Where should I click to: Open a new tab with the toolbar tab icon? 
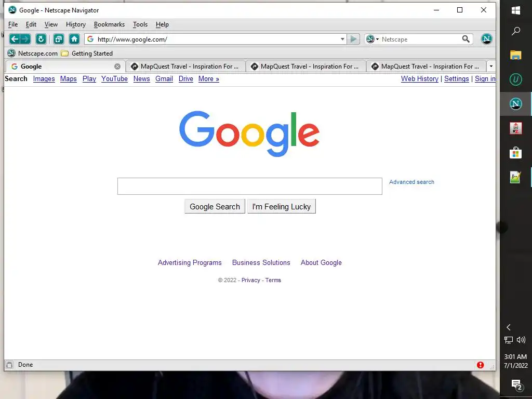pyautogui.click(x=59, y=39)
